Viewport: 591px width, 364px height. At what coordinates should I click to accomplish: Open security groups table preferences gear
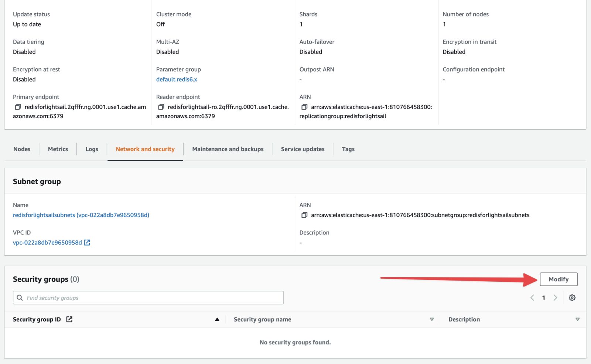pyautogui.click(x=572, y=298)
